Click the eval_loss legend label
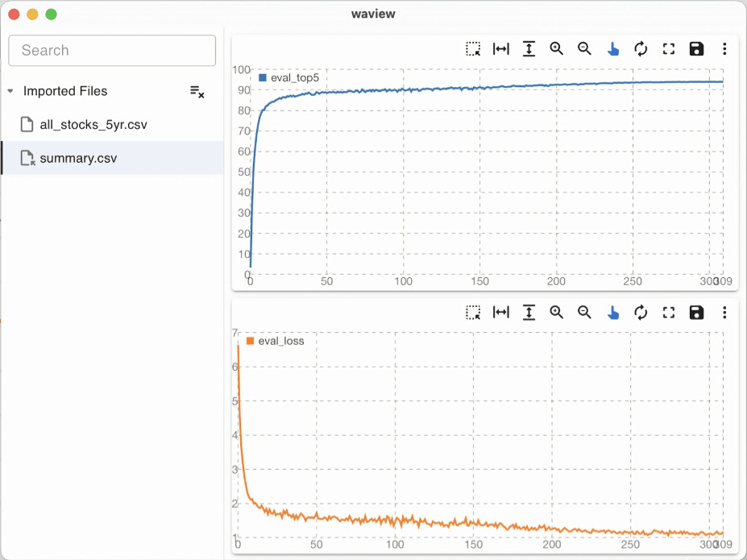 pyautogui.click(x=281, y=341)
